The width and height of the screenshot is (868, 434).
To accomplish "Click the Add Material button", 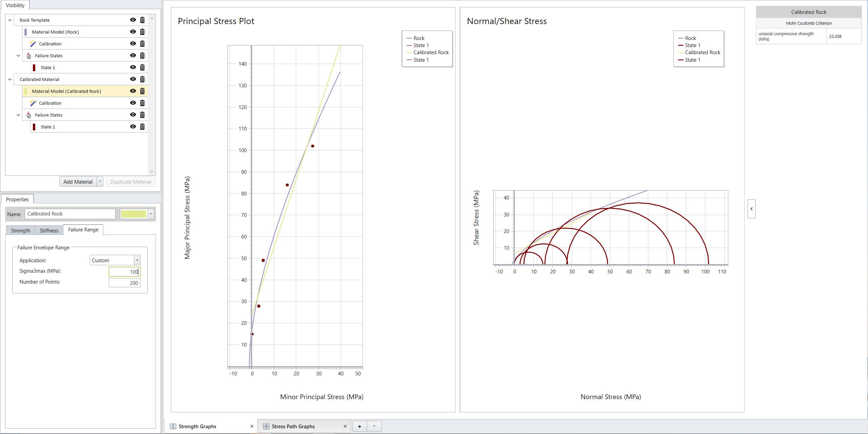I will coord(78,182).
